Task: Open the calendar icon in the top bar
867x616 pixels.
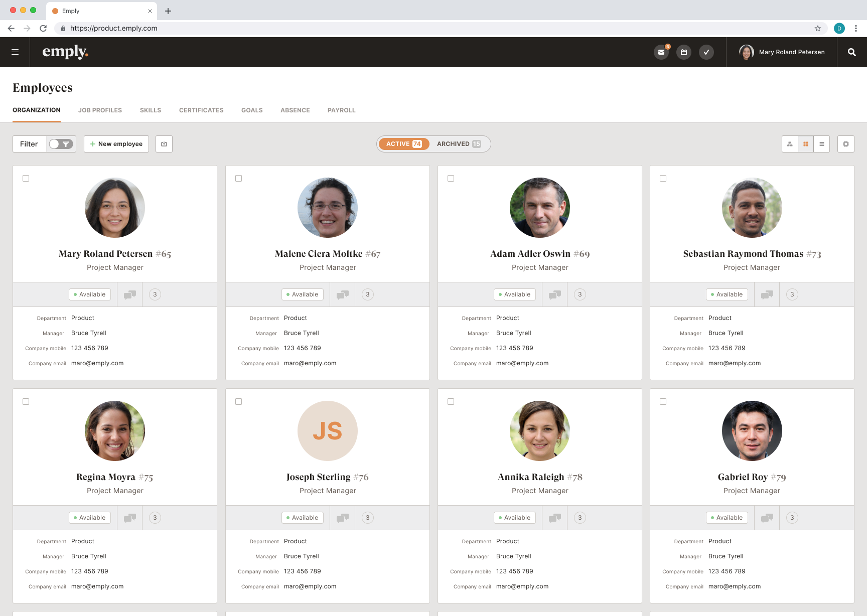Action: coord(683,52)
